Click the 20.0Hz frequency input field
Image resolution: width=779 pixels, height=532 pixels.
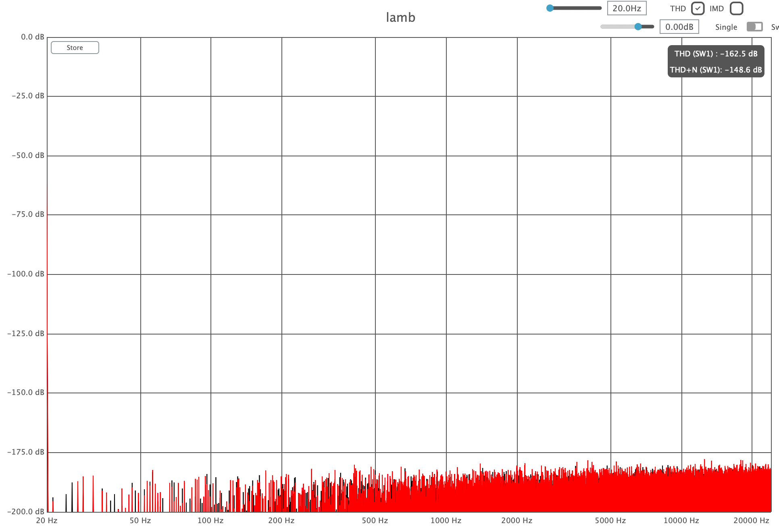[627, 8]
